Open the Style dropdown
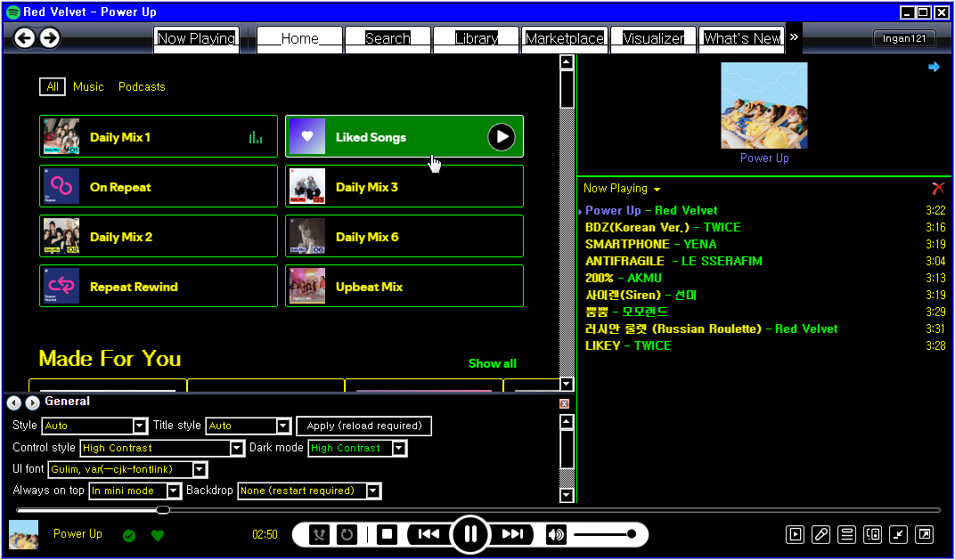955x560 pixels. pos(94,426)
